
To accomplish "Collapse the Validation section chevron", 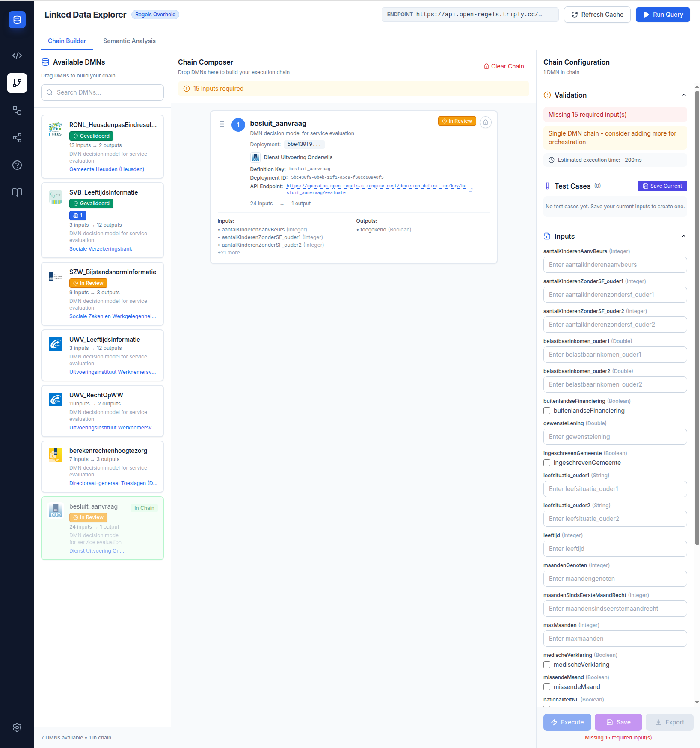I will [x=684, y=95].
